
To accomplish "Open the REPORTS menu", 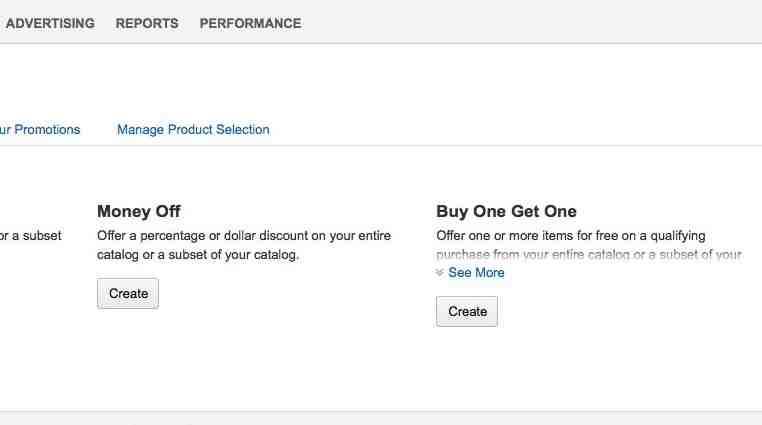I will 147,23.
